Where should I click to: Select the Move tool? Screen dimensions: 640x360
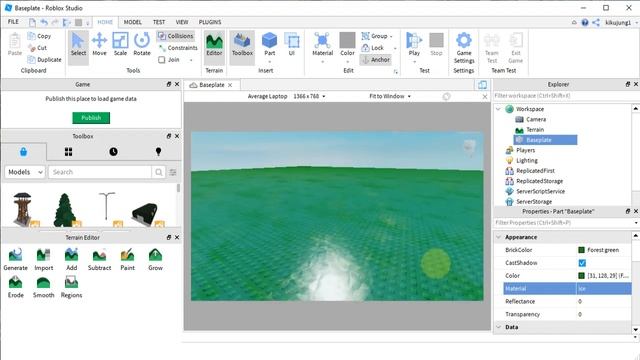tap(99, 44)
